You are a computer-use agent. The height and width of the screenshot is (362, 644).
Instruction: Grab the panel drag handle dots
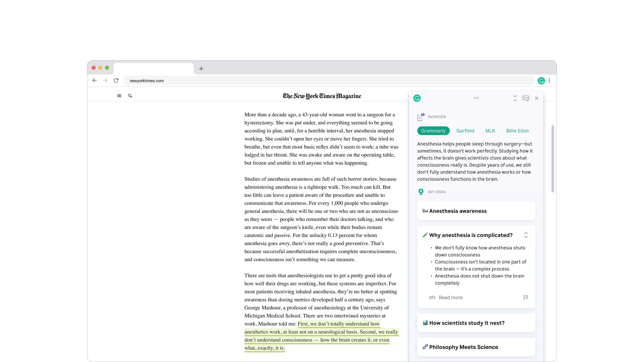click(x=476, y=98)
